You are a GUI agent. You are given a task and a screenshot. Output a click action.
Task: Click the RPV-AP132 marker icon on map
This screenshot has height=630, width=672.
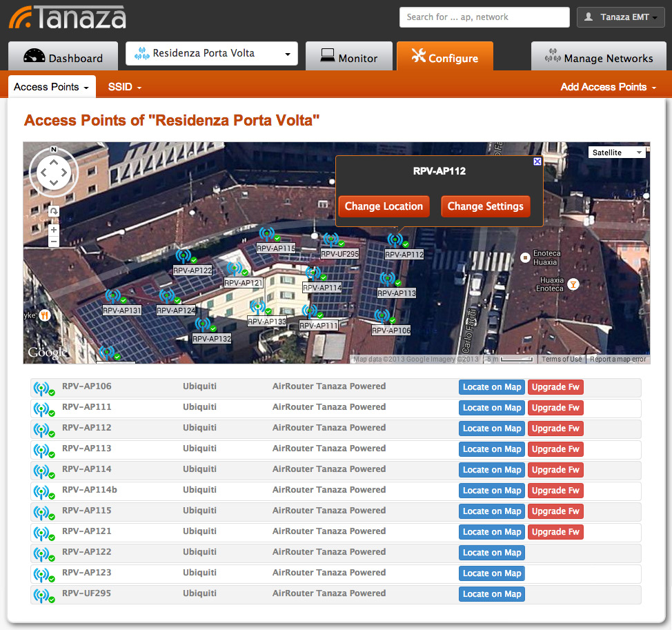(x=204, y=325)
